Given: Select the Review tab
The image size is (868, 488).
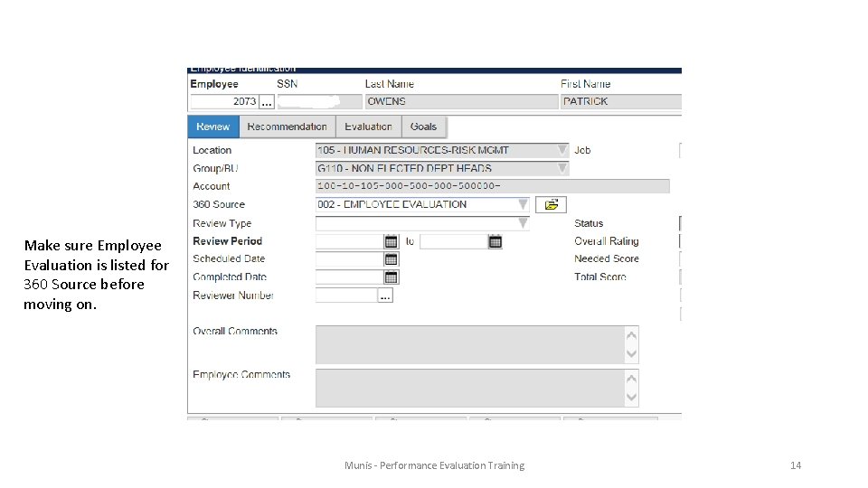Looking at the screenshot, I should click(x=213, y=127).
